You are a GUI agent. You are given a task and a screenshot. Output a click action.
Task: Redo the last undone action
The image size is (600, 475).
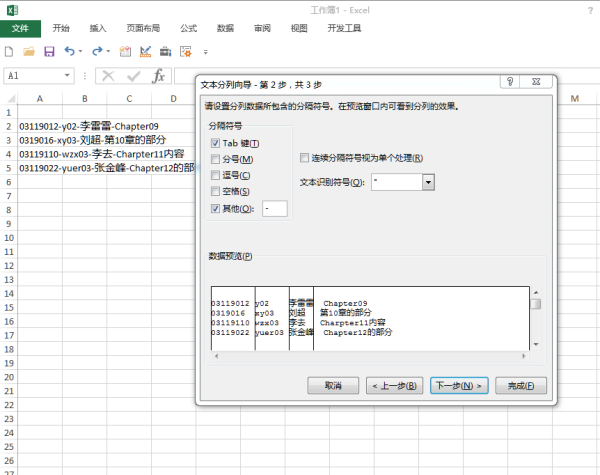96,50
